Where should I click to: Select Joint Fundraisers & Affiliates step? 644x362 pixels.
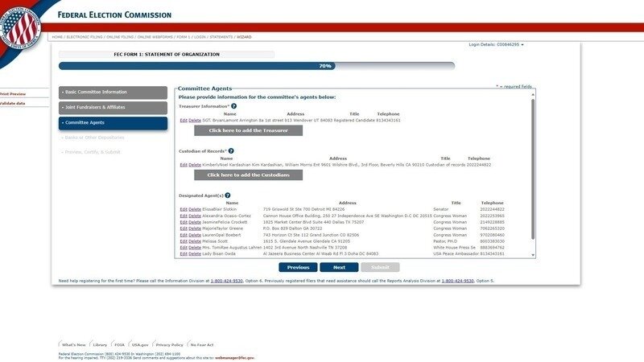point(113,108)
